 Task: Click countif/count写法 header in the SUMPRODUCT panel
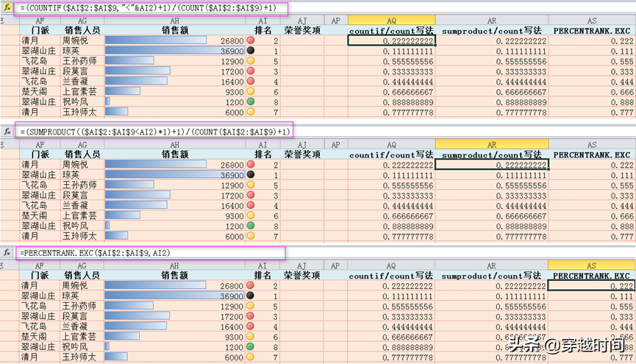(x=391, y=154)
